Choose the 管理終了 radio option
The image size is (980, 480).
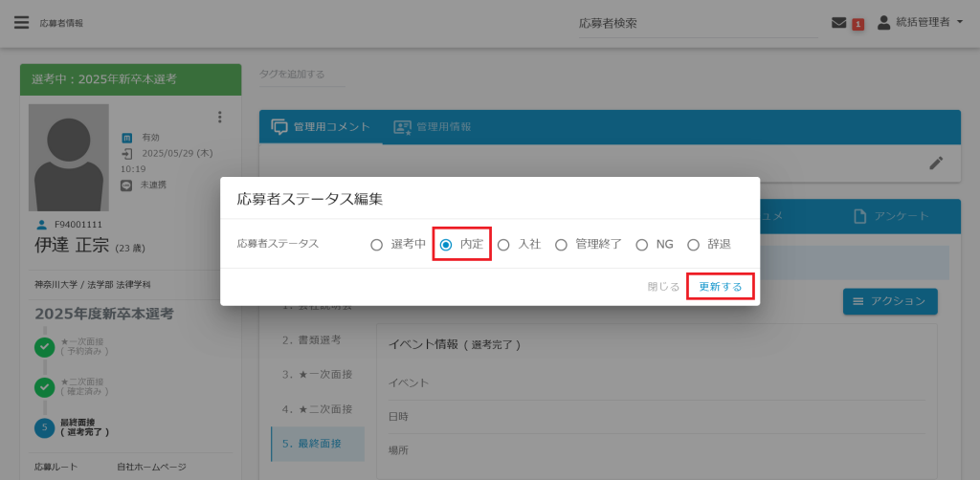(561, 245)
